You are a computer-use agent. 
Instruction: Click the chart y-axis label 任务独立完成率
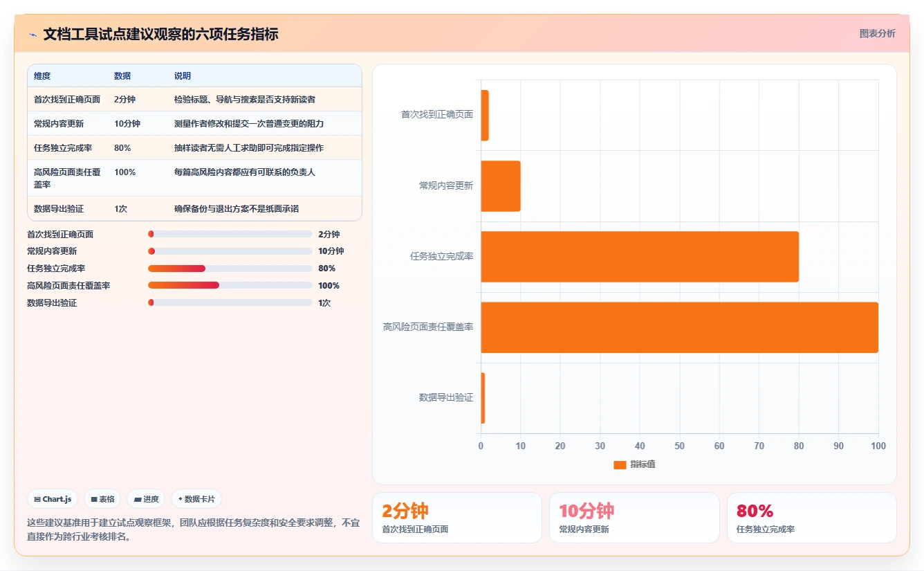441,257
